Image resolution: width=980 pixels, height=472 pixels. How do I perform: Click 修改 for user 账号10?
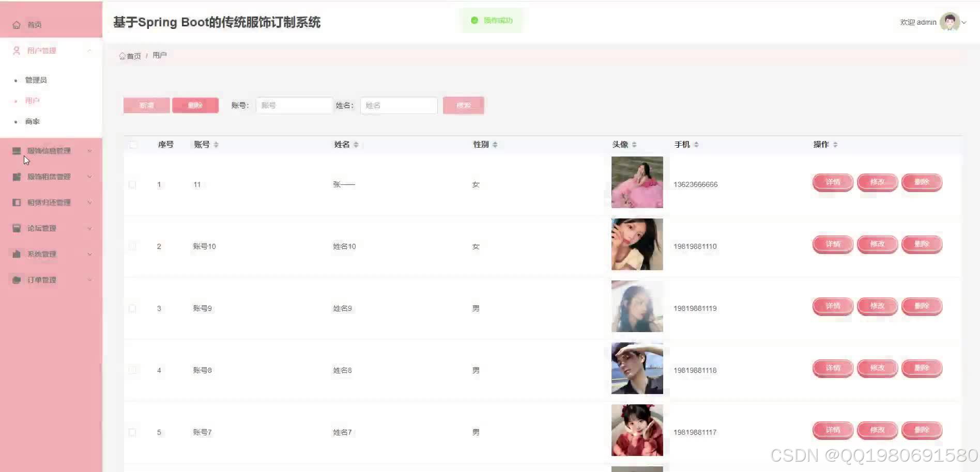click(877, 244)
